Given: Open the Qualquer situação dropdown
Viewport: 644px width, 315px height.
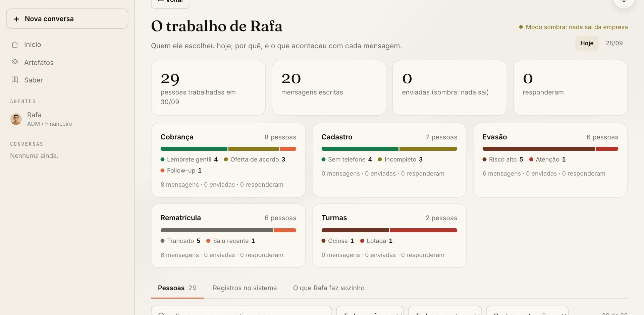Looking at the screenshot, I should click(x=527, y=312).
